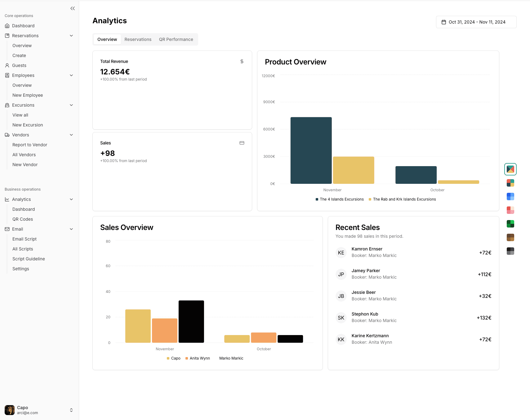
Task: Open the Oct 31 - Nov 11 date range picker
Action: tap(476, 22)
